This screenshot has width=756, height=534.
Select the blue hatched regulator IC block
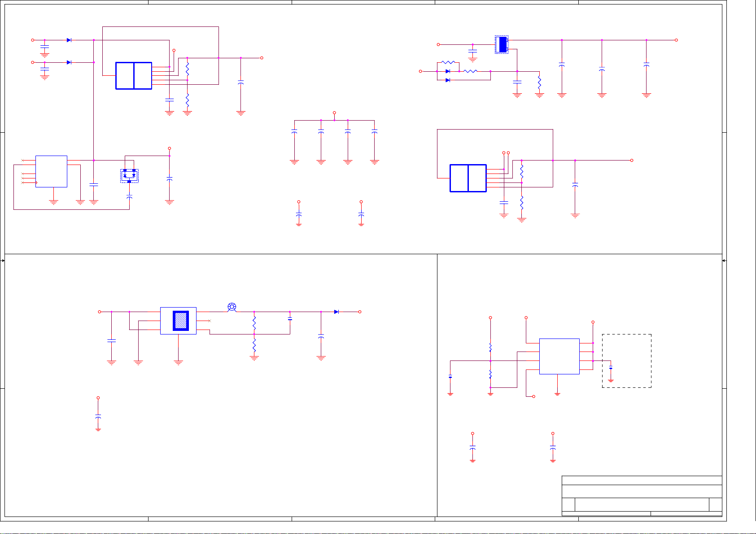pyautogui.click(x=181, y=321)
